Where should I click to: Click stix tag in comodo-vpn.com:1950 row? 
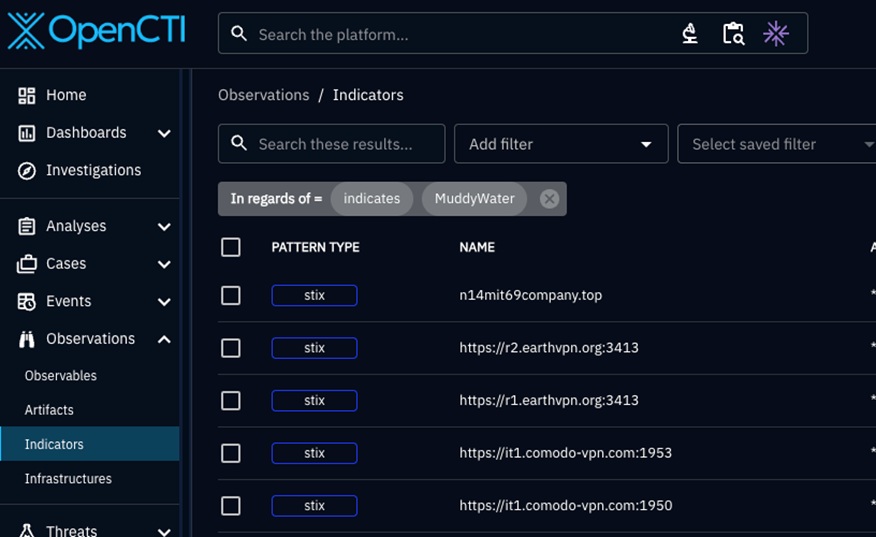tap(314, 505)
